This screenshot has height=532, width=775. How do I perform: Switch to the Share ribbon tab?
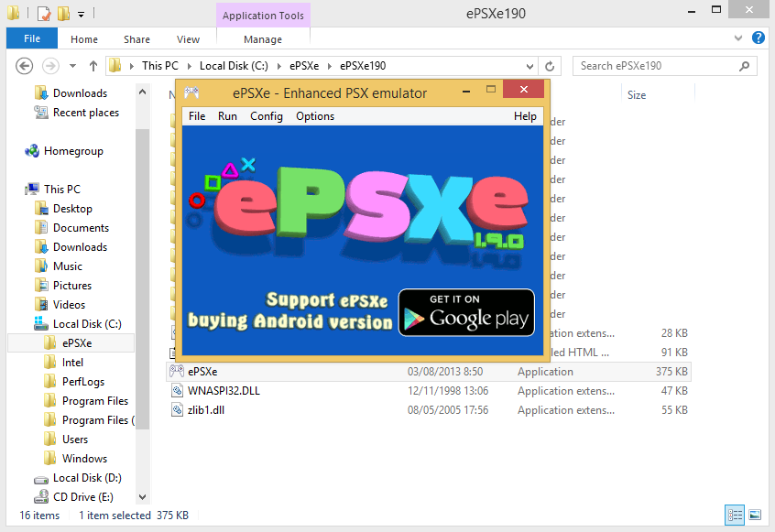coord(136,39)
